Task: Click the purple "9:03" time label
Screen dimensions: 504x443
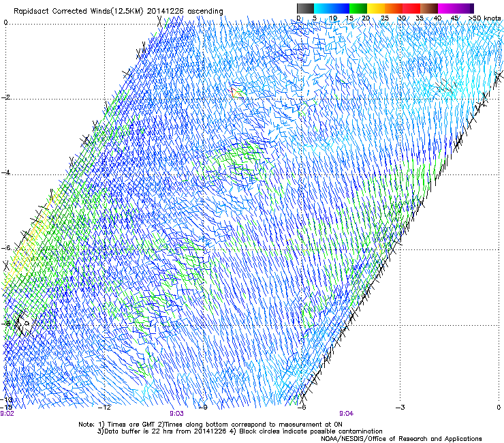Action: (177, 414)
